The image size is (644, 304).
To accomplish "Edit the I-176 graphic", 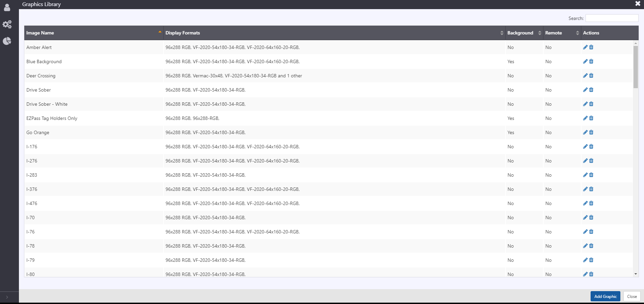I will [585, 147].
